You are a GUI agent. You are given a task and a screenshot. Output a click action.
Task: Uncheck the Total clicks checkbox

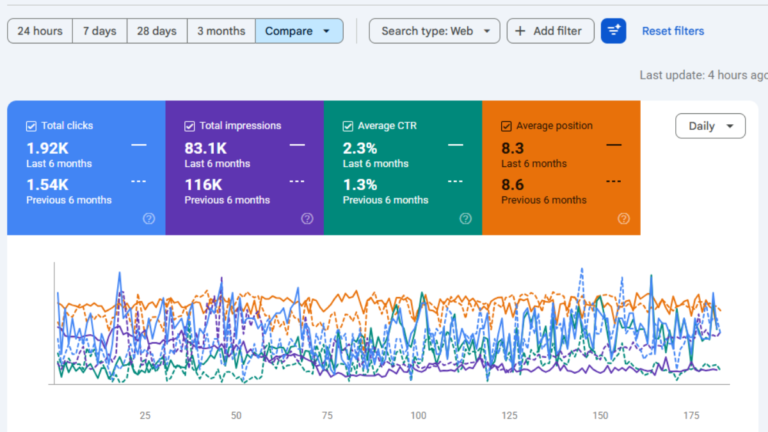(31, 126)
